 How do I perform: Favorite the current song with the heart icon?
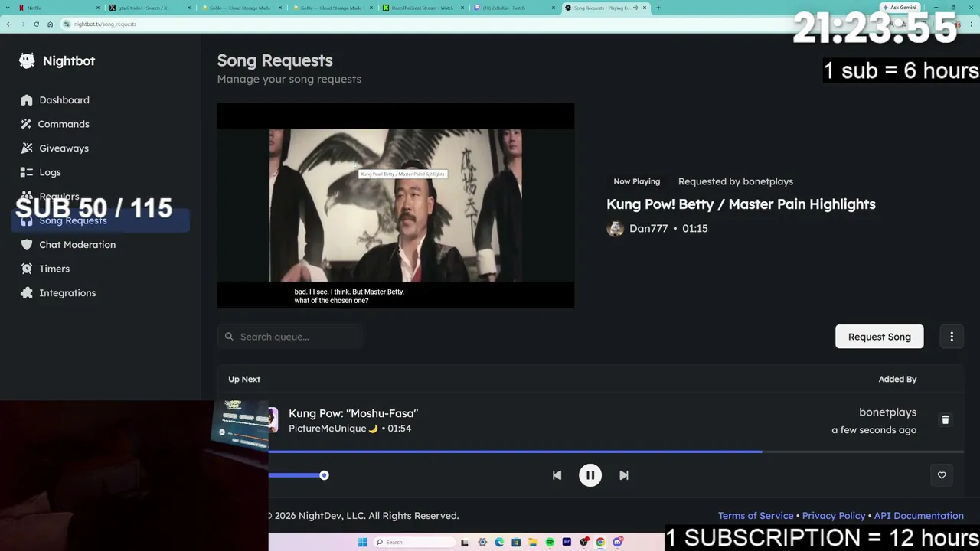(x=942, y=475)
